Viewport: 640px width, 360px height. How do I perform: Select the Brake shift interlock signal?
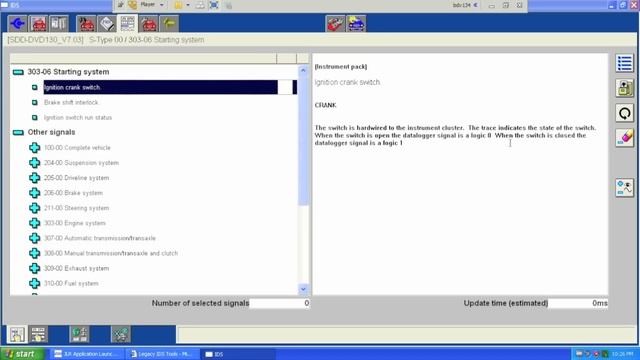(71, 102)
